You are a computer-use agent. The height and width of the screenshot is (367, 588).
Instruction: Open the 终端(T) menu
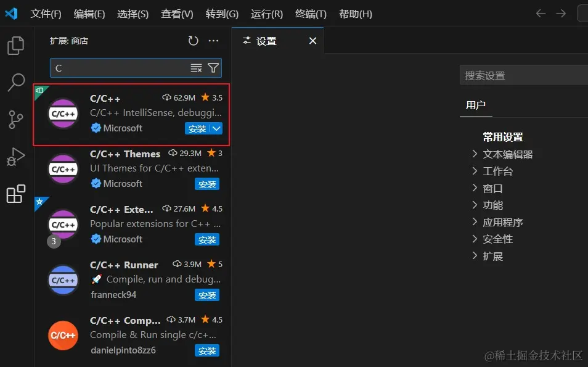(311, 14)
